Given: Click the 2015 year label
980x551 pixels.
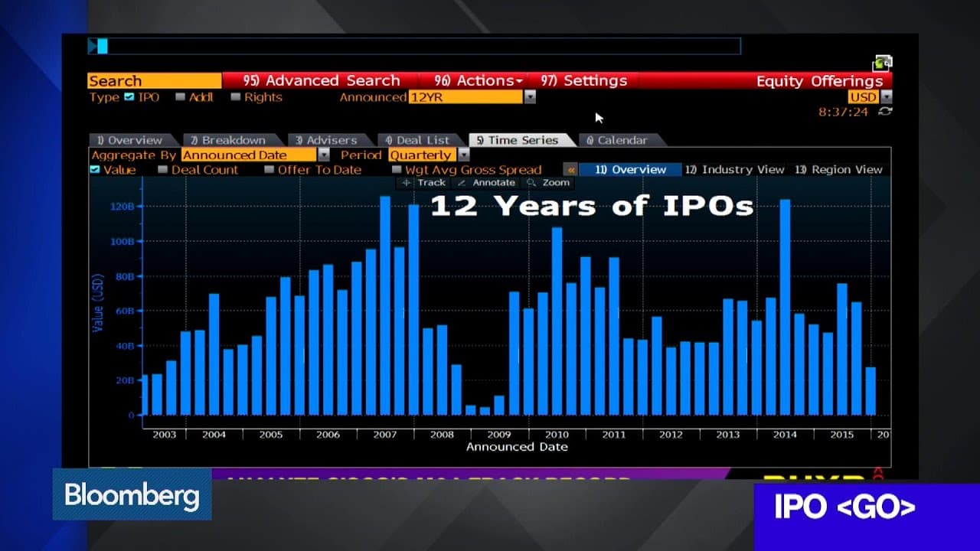Looking at the screenshot, I should click(842, 435).
